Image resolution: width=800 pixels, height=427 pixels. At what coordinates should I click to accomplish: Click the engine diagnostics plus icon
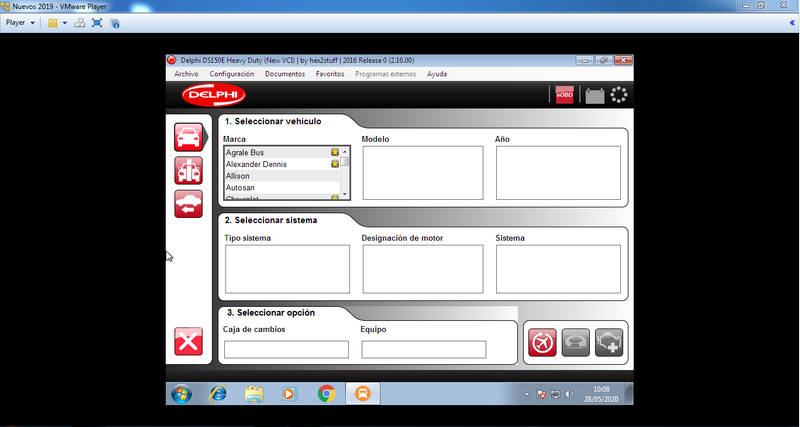(x=609, y=342)
